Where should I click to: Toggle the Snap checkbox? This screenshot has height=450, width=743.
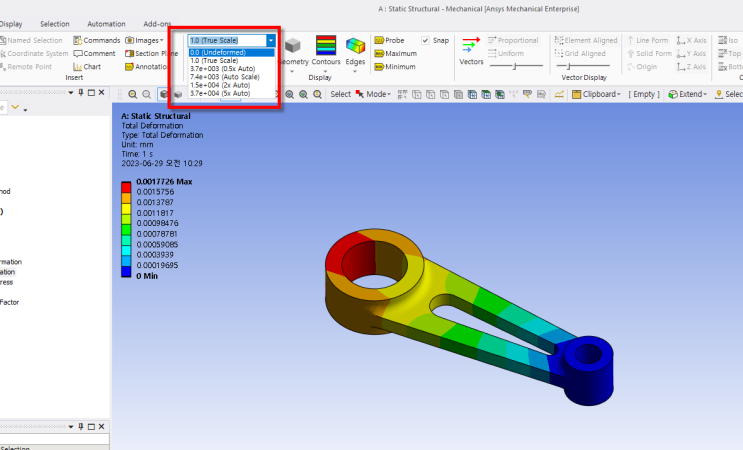pyautogui.click(x=426, y=40)
